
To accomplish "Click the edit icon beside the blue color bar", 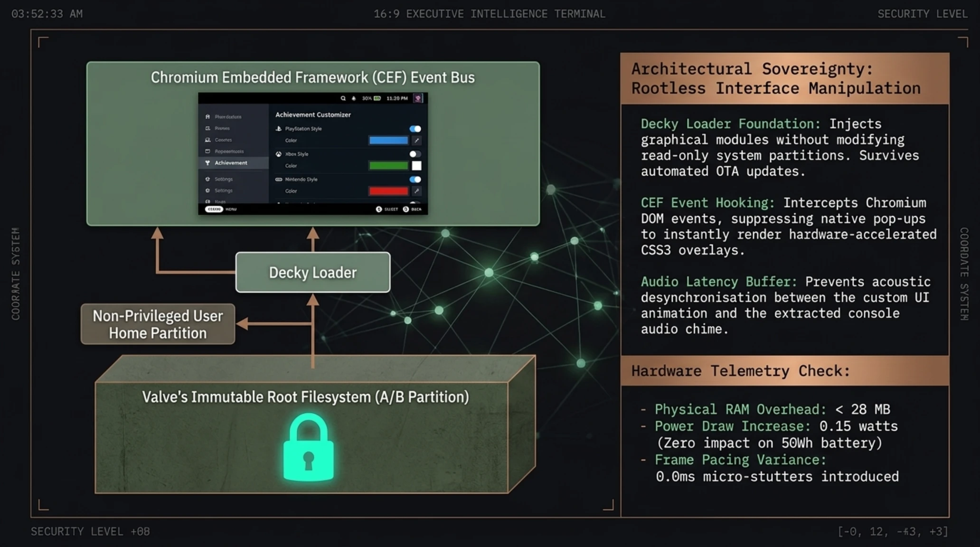I will coord(416,141).
